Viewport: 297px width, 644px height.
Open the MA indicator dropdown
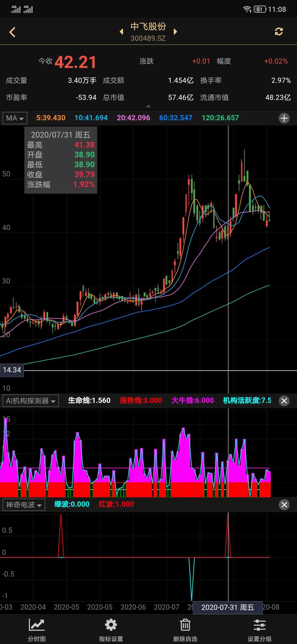coord(15,118)
